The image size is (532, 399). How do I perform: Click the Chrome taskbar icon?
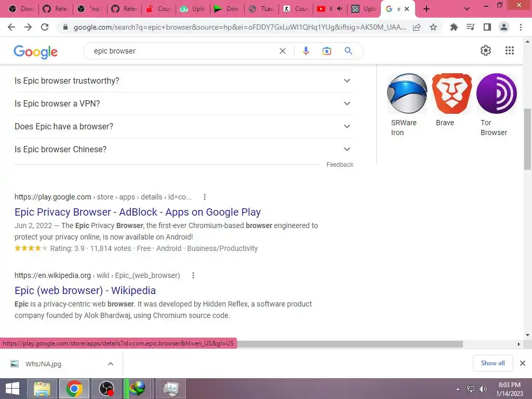(x=74, y=389)
